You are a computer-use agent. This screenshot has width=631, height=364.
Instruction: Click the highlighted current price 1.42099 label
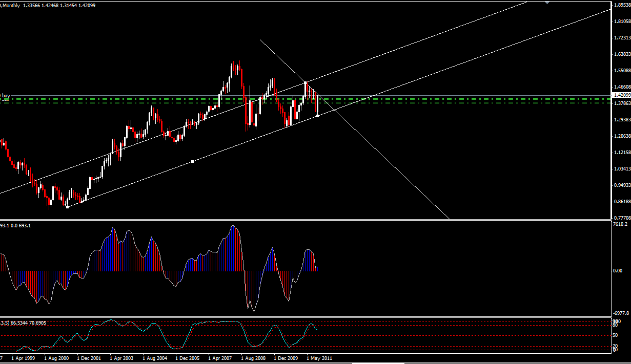[x=621, y=95]
